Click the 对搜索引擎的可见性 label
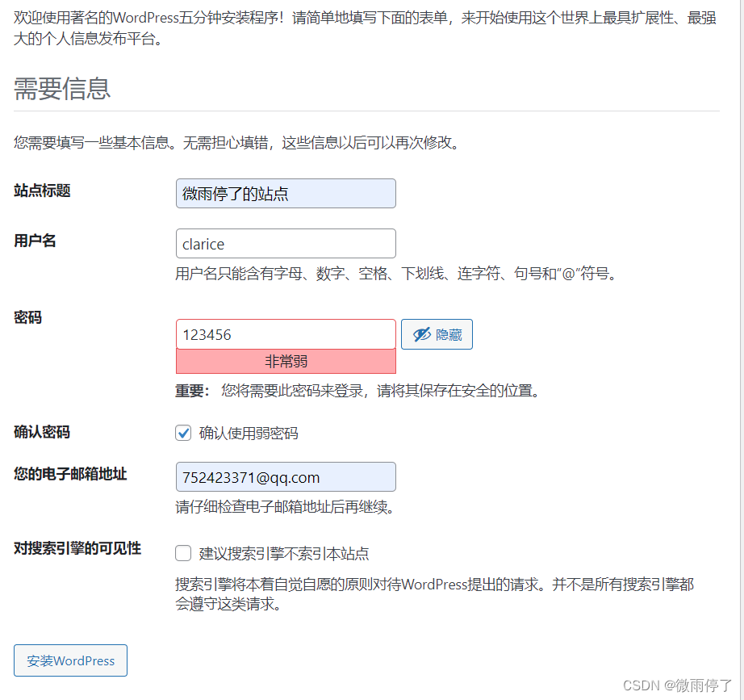Viewport: 744px width, 700px height. click(77, 548)
